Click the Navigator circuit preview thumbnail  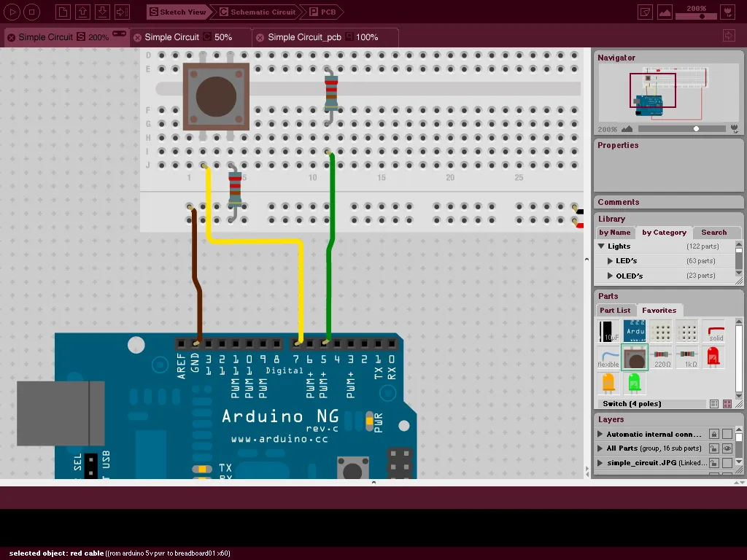pos(667,94)
